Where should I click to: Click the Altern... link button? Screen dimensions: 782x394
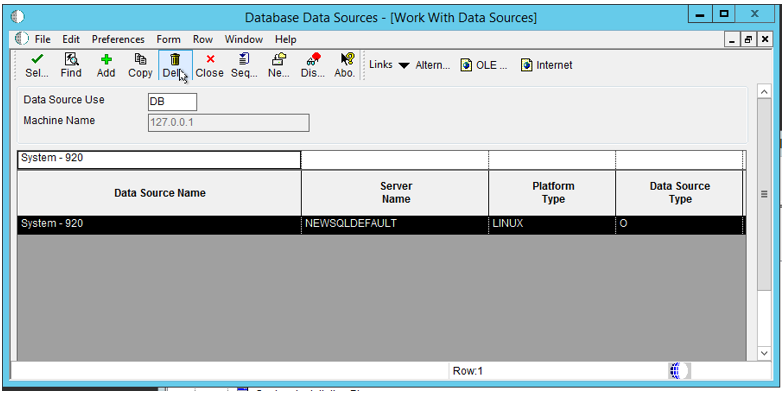click(x=432, y=65)
